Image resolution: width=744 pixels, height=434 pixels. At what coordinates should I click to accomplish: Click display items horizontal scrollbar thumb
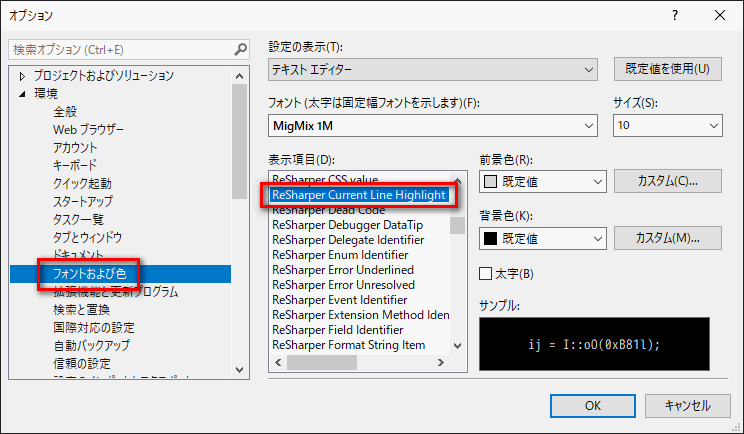click(322, 362)
